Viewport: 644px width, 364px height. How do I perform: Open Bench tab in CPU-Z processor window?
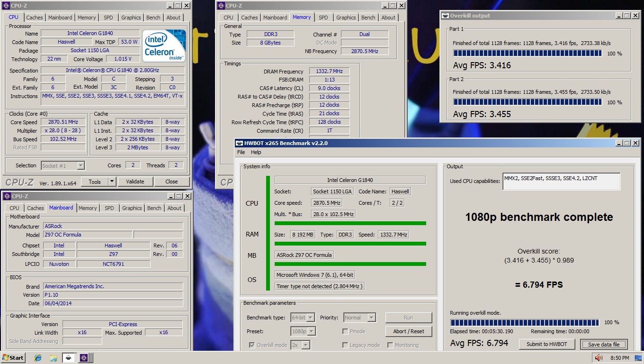click(153, 18)
